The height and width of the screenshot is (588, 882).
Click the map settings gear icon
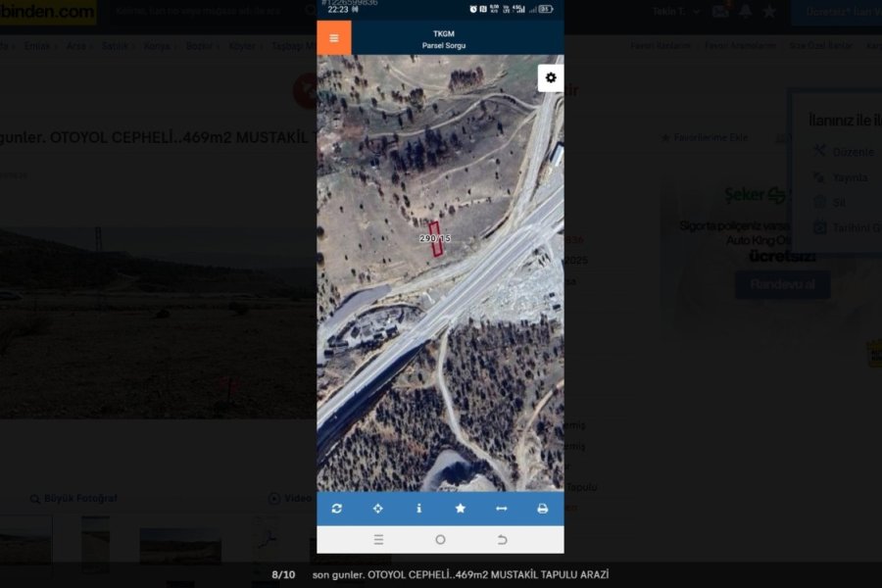click(x=551, y=78)
